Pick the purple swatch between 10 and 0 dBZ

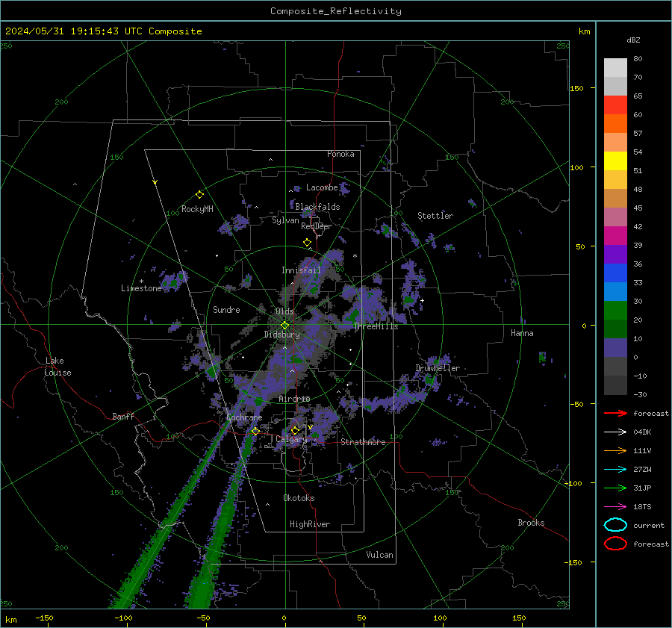pyautogui.click(x=615, y=348)
